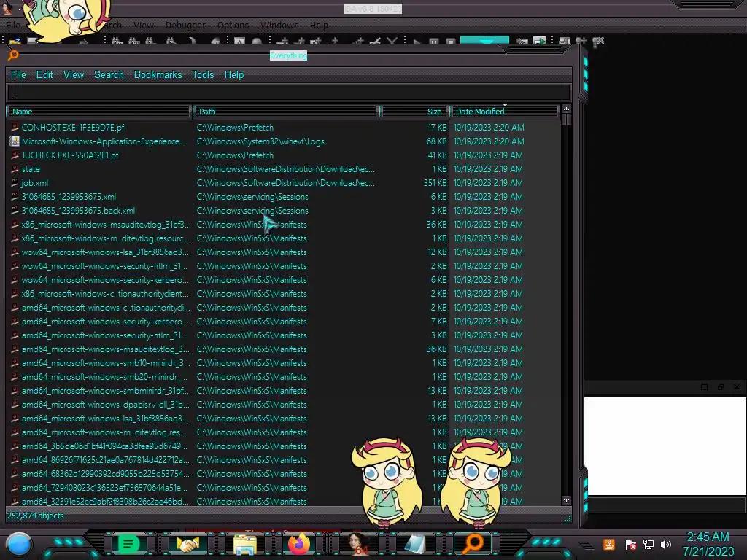
Task: Click the Everything search input field
Action: 288,92
